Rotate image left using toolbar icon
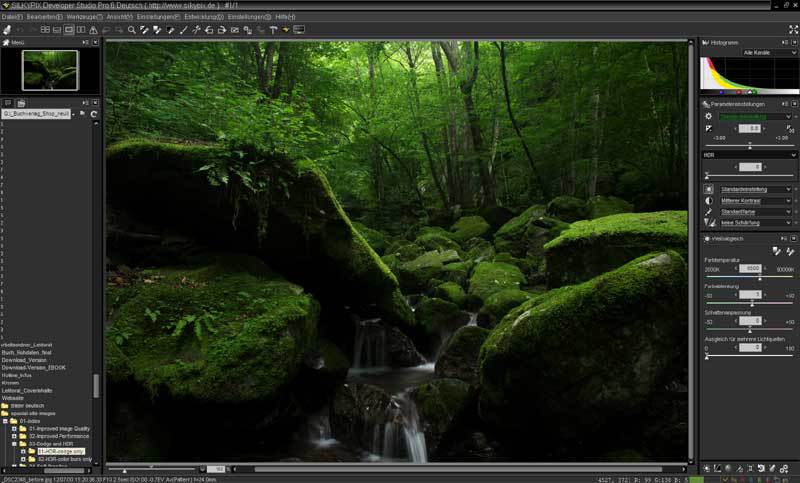 click(209, 30)
